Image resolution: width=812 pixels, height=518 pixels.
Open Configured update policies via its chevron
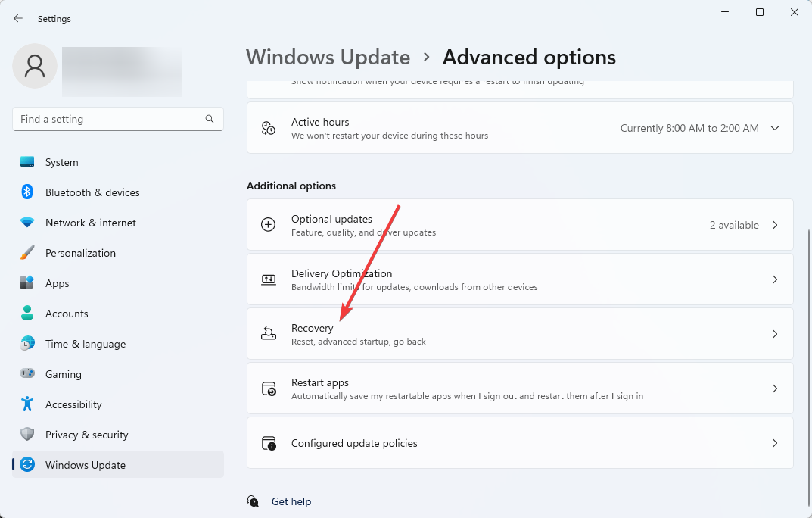775,443
